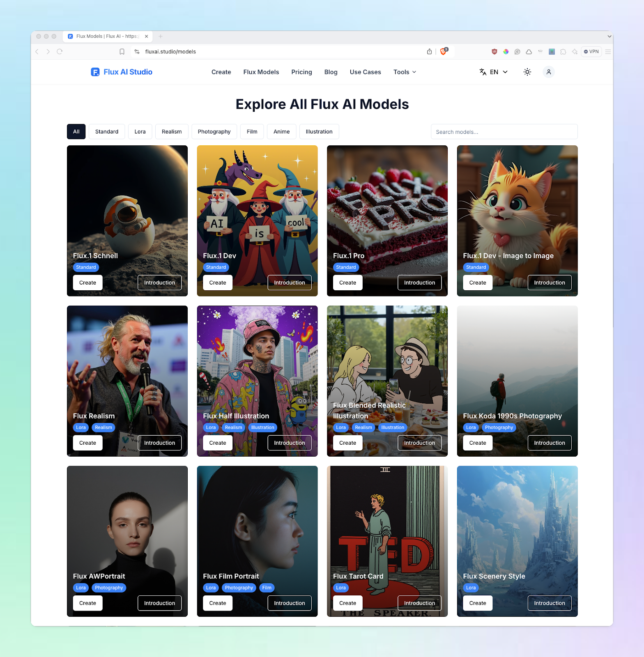The height and width of the screenshot is (657, 644).
Task: Open the language translate icon
Action: tap(483, 72)
